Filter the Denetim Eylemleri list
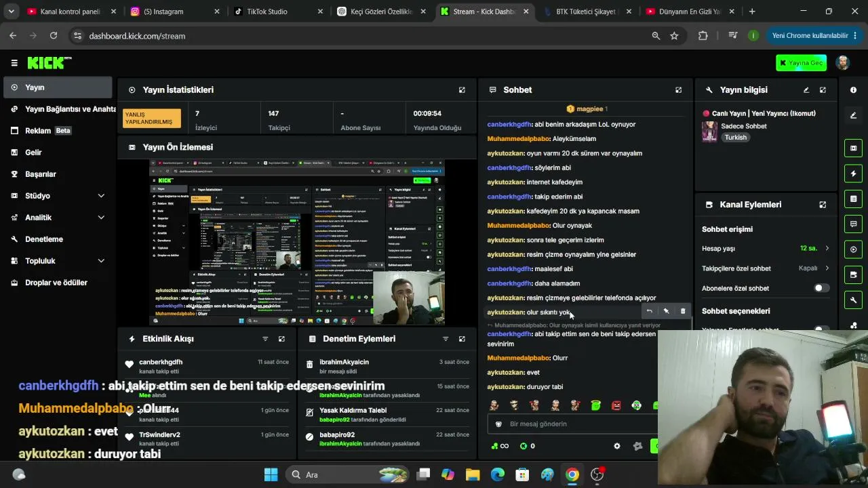Image resolution: width=868 pixels, height=488 pixels. (x=446, y=339)
